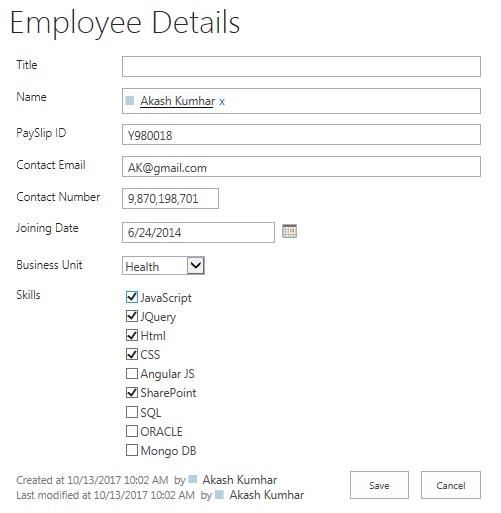This screenshot has height=513, width=501.
Task: Check the Mongo DB skill
Action: click(132, 450)
